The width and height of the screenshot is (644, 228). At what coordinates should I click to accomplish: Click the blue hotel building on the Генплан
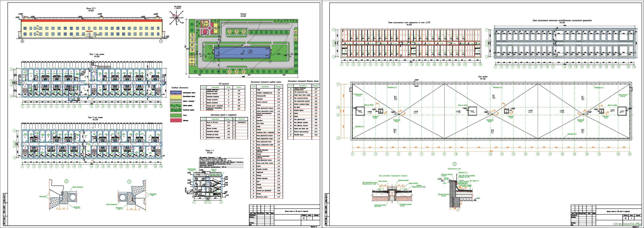coord(242,52)
